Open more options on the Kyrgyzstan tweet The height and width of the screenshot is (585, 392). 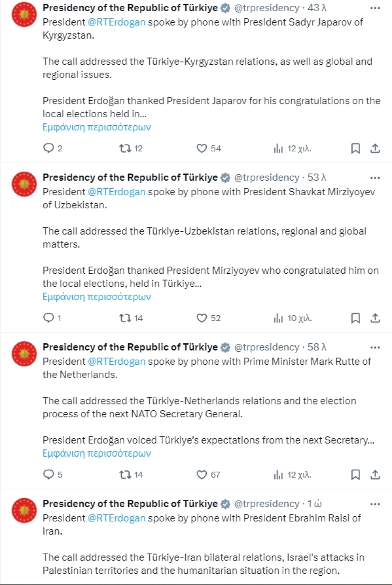pos(375,8)
